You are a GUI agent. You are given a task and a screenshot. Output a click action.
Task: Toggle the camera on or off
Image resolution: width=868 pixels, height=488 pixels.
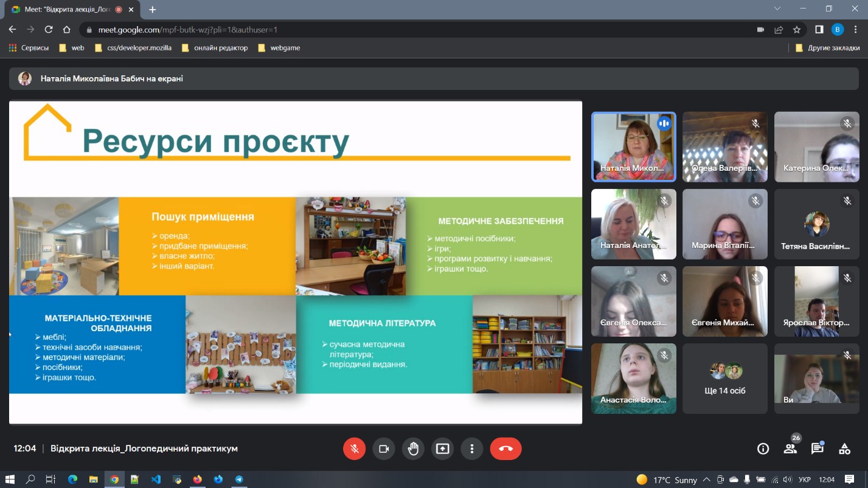[x=384, y=448]
